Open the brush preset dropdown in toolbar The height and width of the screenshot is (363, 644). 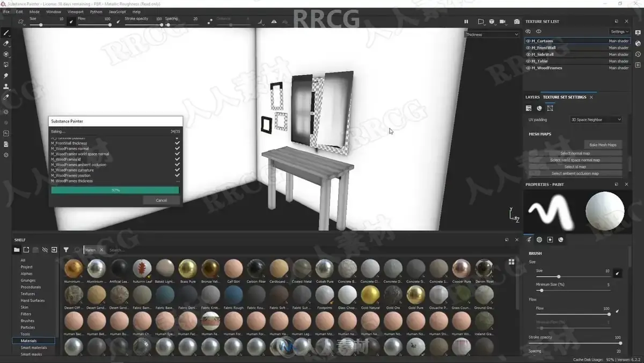coord(21,22)
